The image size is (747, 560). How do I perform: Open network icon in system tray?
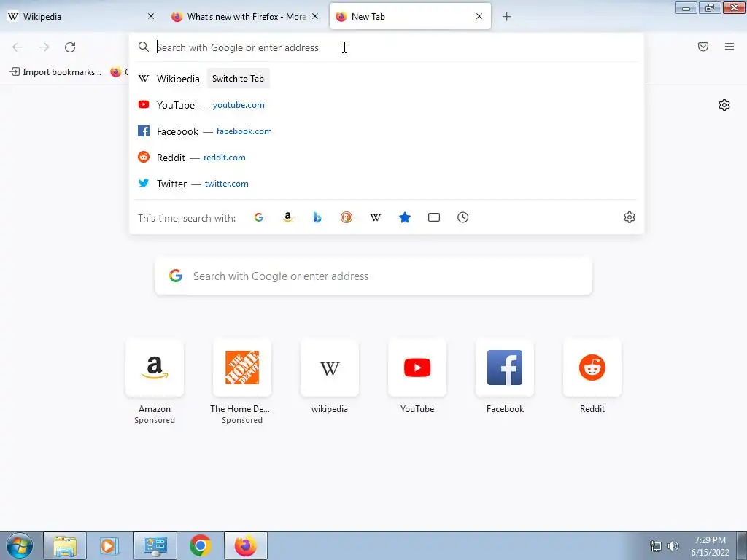point(656,546)
